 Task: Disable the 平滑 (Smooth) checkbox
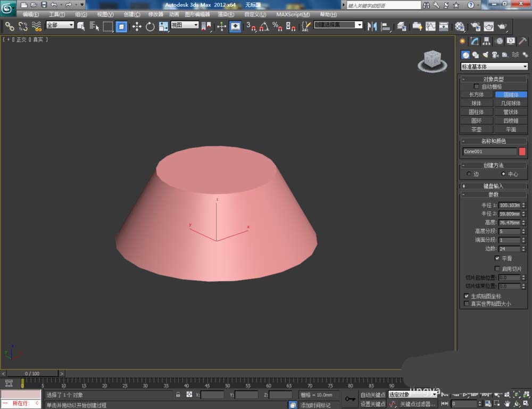tap(497, 257)
